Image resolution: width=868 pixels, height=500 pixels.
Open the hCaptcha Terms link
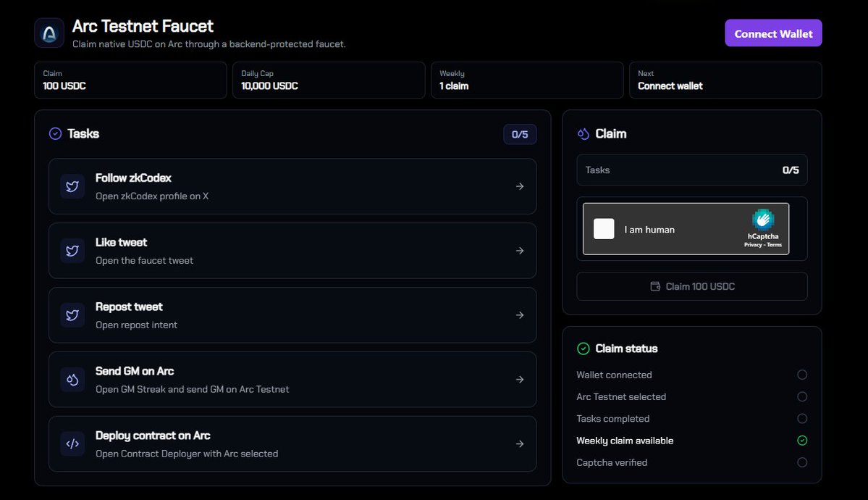pos(775,244)
